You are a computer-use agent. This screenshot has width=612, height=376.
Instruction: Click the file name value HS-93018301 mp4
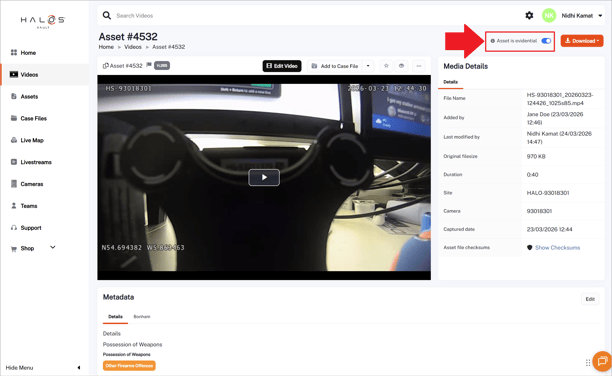560,99
